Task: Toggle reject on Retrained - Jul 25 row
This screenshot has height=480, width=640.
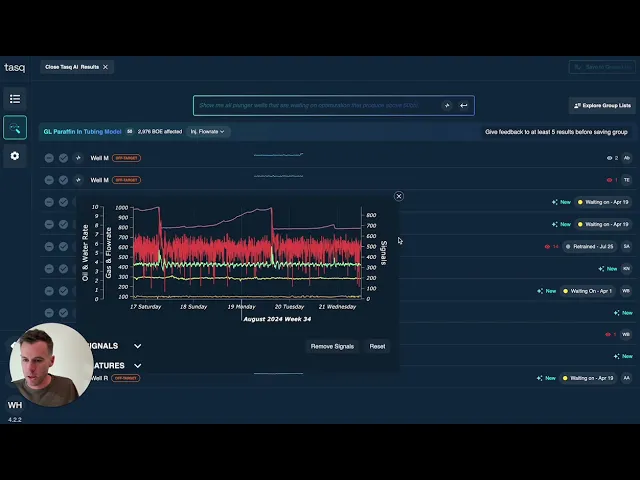Action: (x=49, y=247)
